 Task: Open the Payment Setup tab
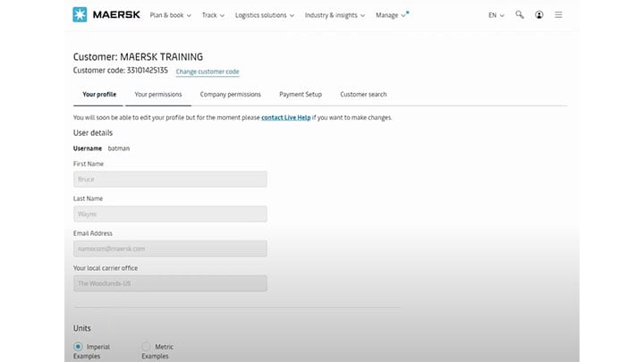pyautogui.click(x=301, y=94)
